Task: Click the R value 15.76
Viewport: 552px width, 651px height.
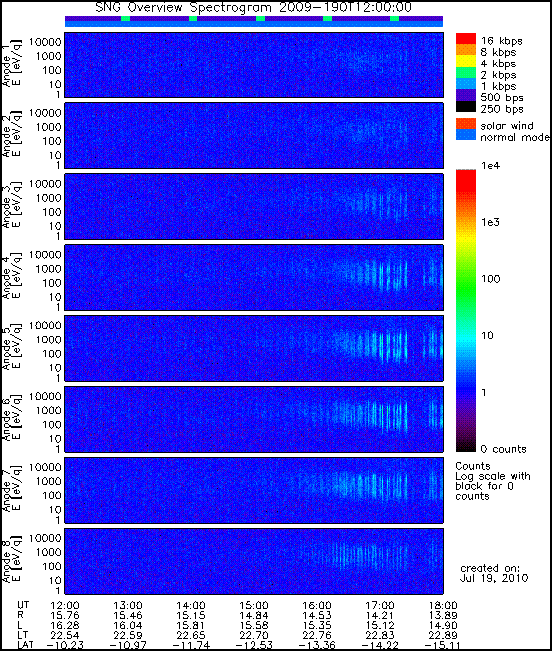Action: (x=65, y=616)
